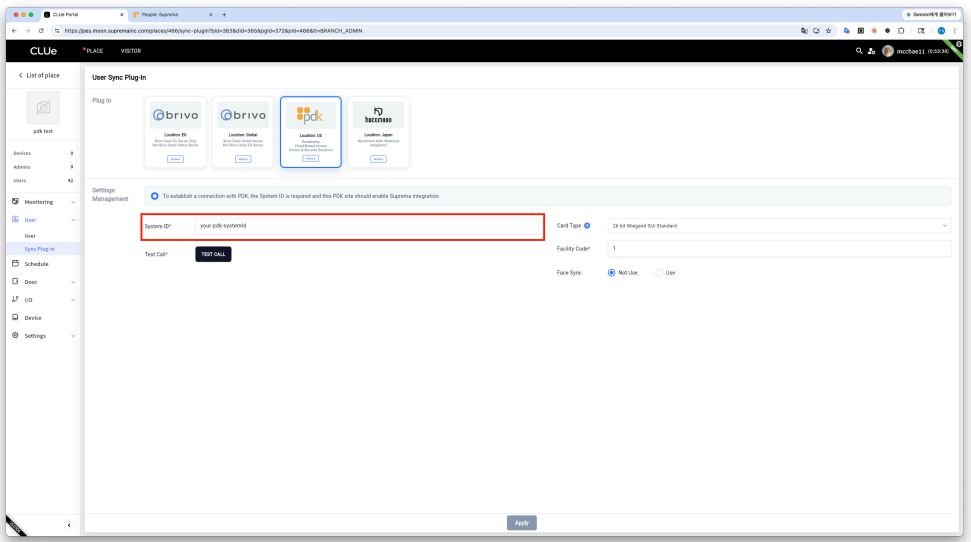Open the Chrome profile avatar button

(941, 30)
